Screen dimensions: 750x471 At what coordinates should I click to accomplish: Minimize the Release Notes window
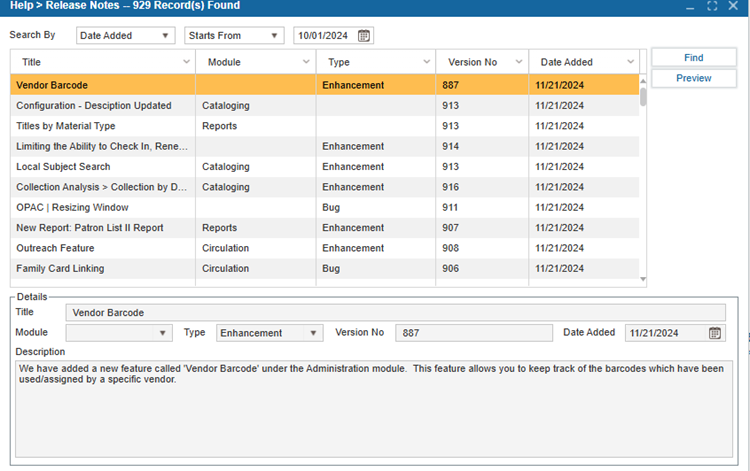[690, 7]
